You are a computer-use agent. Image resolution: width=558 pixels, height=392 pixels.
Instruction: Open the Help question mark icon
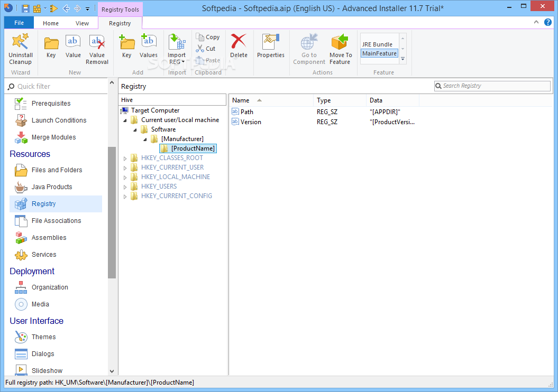(548, 22)
